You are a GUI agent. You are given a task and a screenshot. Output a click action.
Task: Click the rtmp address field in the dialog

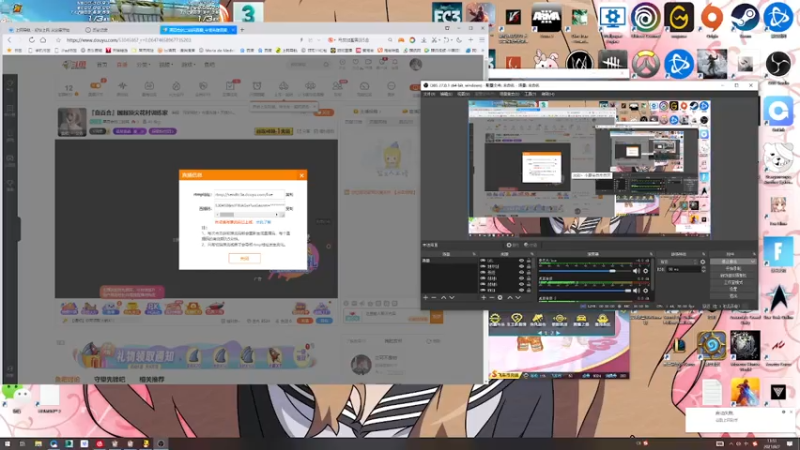click(249, 194)
